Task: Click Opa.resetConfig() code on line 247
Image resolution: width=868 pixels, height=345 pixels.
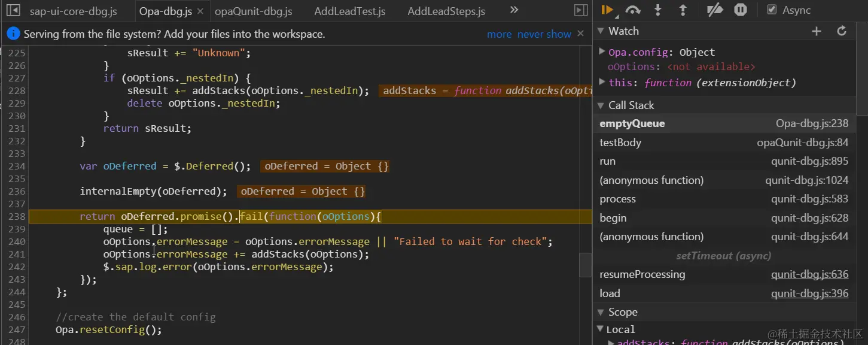Action: point(109,329)
